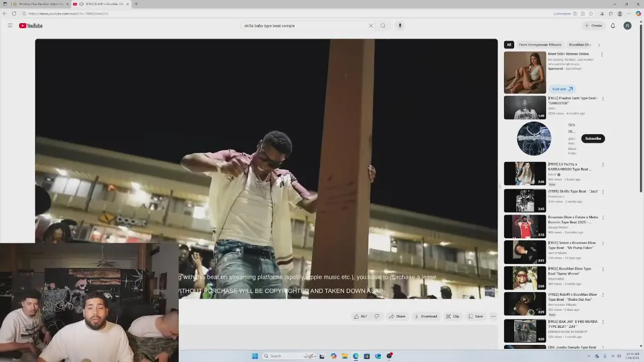Click the main video player
This screenshot has height=362, width=644.
(266, 168)
